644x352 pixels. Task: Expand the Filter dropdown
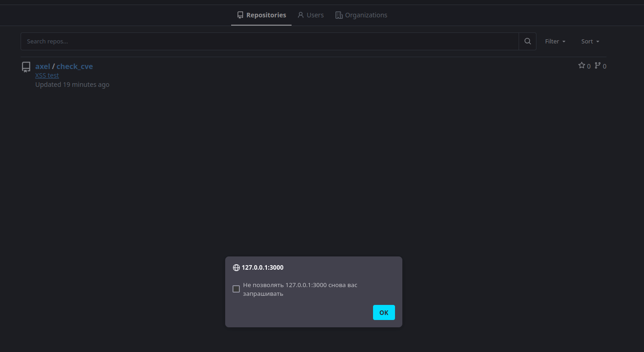(x=555, y=41)
